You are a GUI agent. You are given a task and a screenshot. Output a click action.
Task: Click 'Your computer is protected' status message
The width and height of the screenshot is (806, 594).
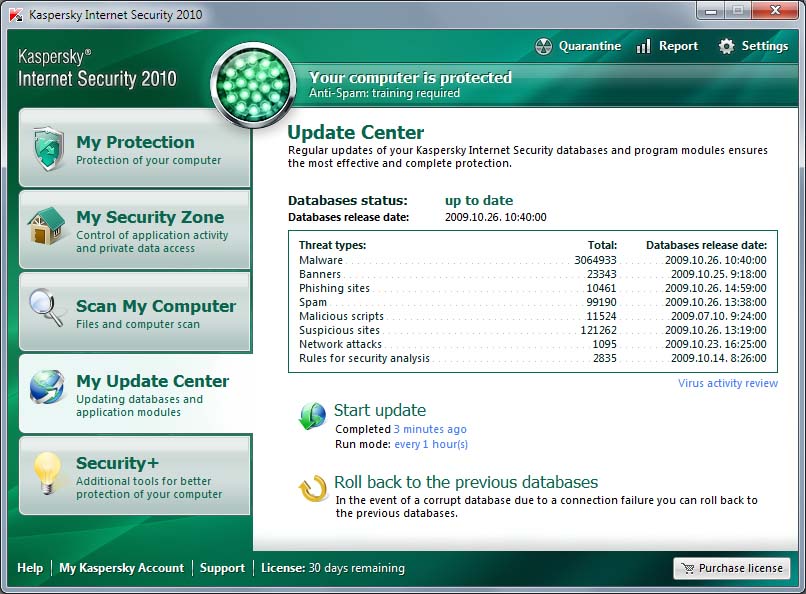(x=410, y=78)
